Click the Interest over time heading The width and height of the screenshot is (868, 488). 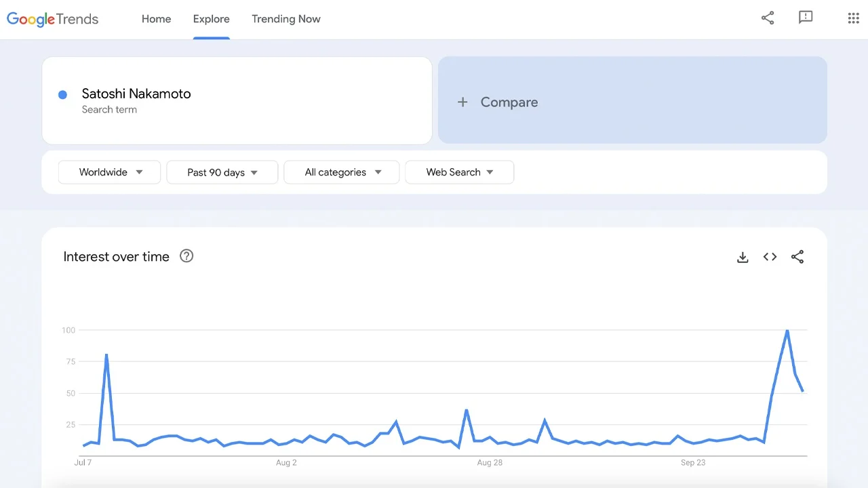[x=116, y=256]
